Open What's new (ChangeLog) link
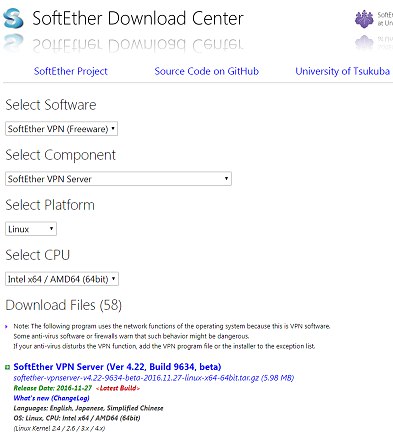The width and height of the screenshot is (393, 443). pyautogui.click(x=51, y=398)
